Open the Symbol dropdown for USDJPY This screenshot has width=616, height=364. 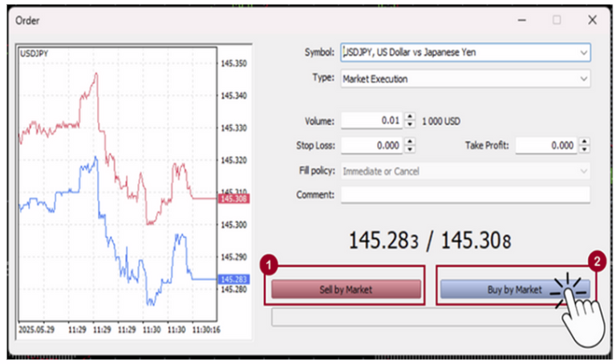[x=583, y=52]
